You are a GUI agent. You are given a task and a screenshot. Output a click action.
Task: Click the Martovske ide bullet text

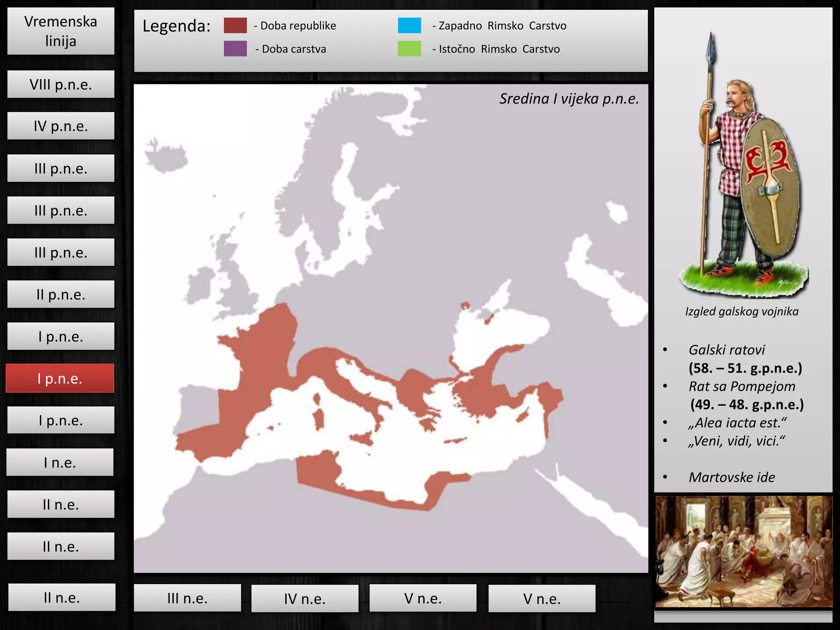click(732, 477)
